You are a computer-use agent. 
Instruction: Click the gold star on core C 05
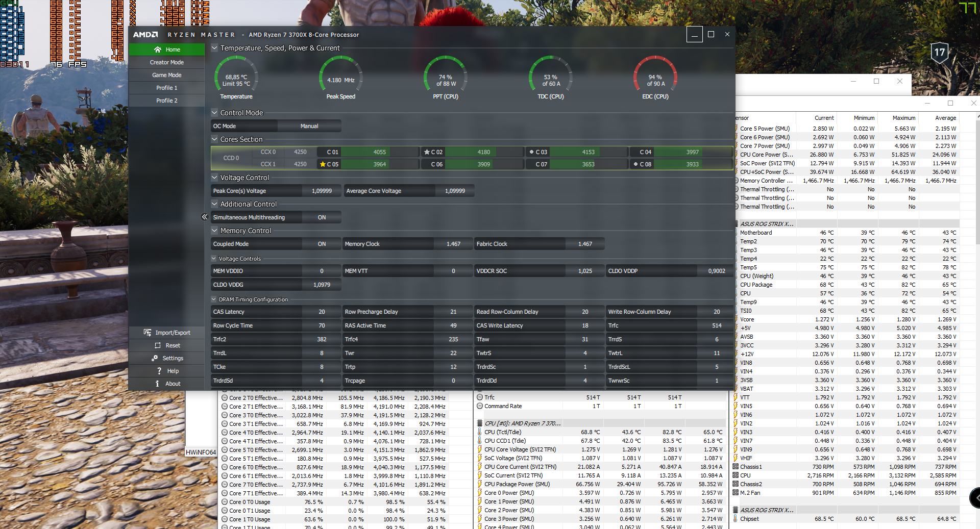(323, 164)
